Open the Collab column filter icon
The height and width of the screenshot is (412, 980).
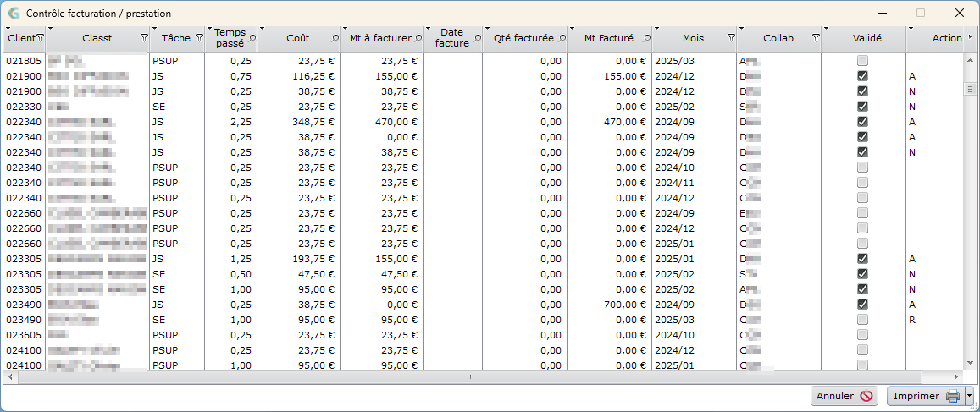tap(816, 38)
